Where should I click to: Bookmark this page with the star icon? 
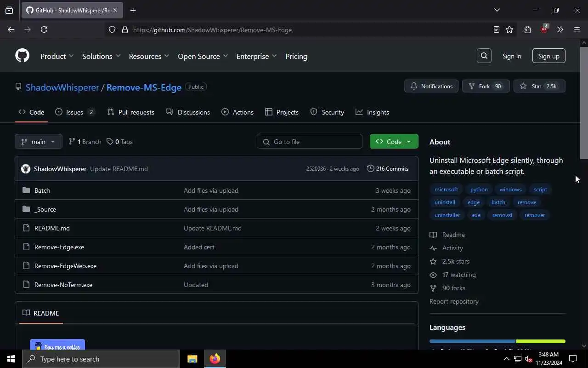pyautogui.click(x=509, y=29)
